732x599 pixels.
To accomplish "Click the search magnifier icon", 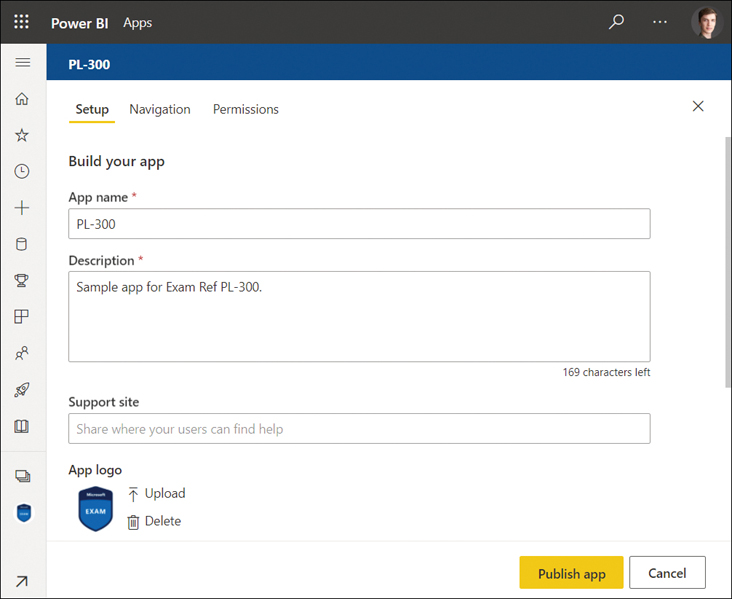I will pos(616,21).
